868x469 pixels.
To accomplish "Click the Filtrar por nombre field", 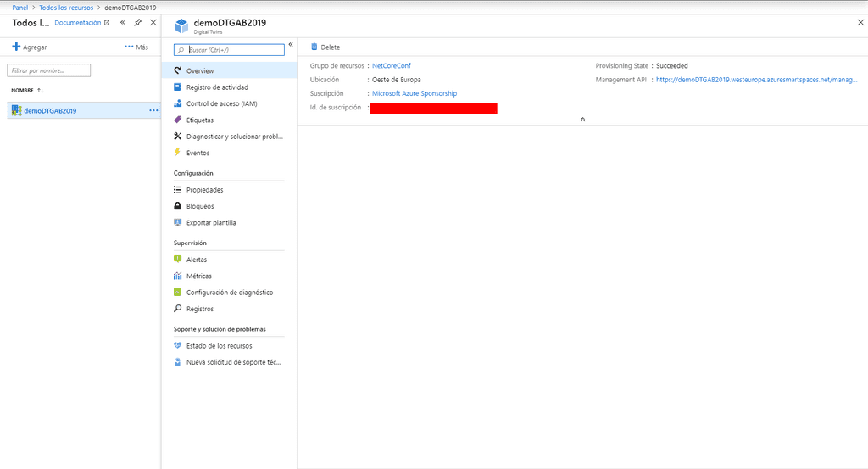I will point(48,70).
